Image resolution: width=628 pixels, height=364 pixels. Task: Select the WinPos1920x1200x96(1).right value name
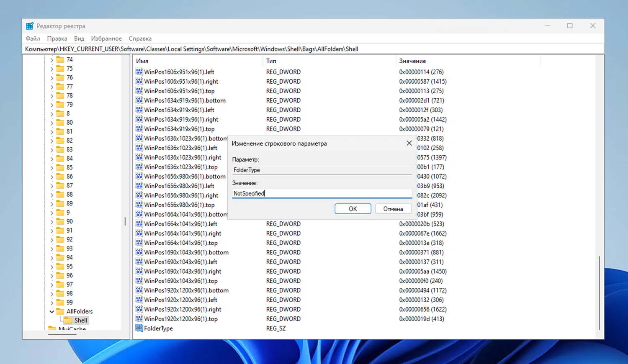(183, 309)
